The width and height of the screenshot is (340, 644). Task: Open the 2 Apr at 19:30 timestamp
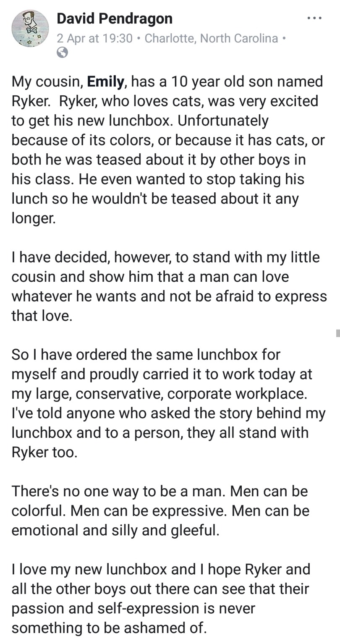click(x=94, y=39)
